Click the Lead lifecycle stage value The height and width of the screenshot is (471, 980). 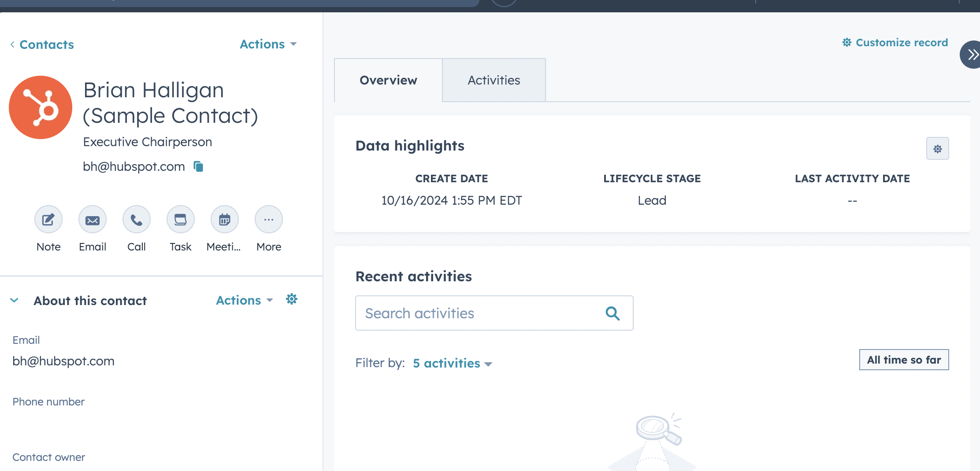(652, 201)
